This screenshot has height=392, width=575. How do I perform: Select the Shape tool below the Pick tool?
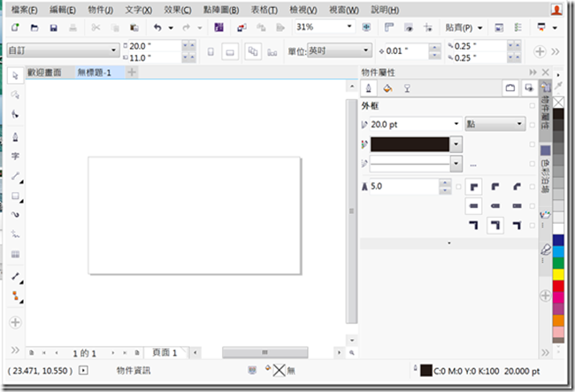15,95
